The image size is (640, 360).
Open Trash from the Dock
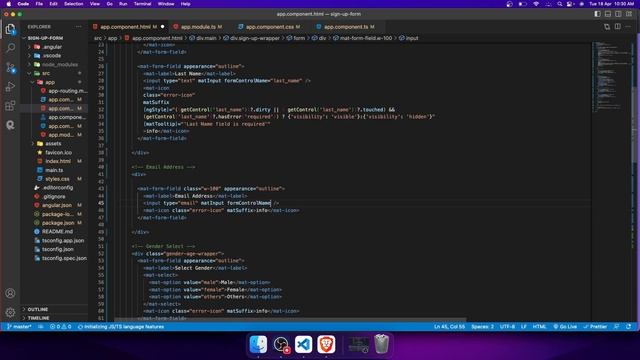point(381,344)
